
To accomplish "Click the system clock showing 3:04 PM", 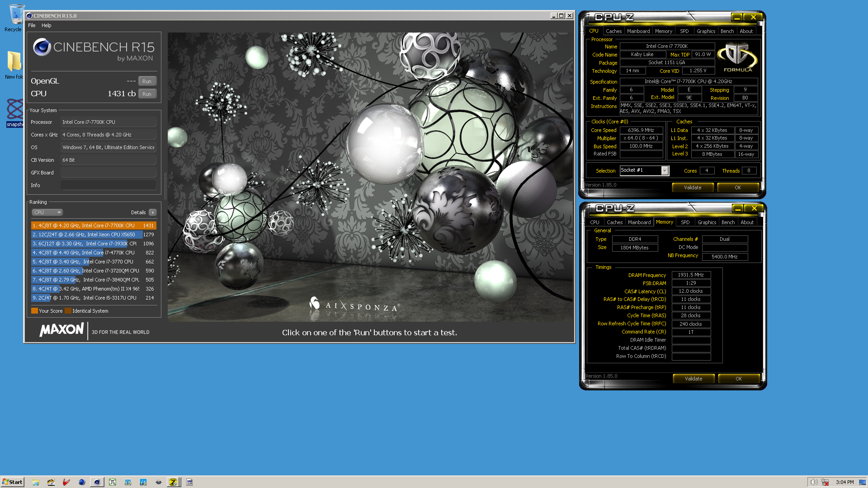I will coord(844,482).
